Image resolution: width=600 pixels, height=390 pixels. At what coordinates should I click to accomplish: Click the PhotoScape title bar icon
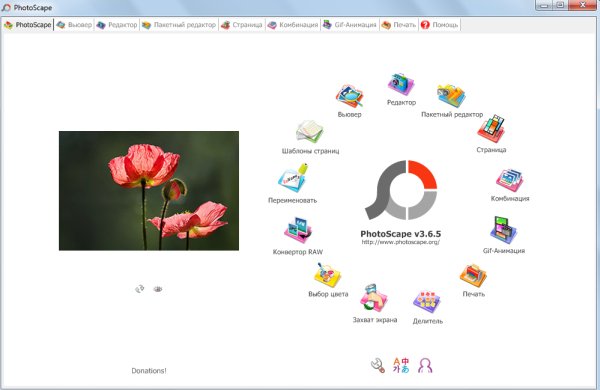click(x=7, y=8)
